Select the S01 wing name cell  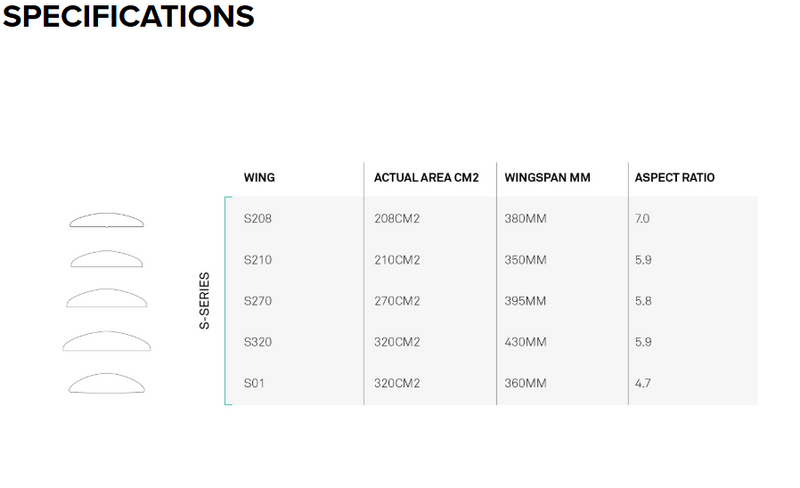click(x=255, y=383)
